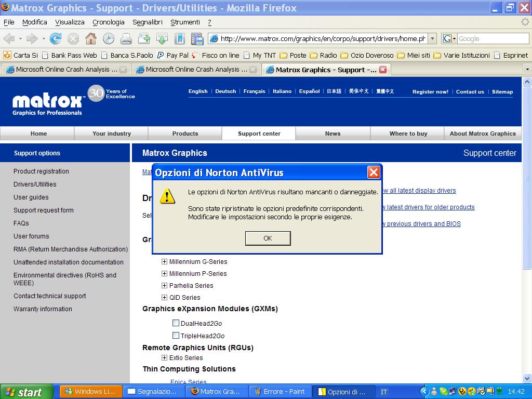Open the Drivers/Utilities sidebar link
The width and height of the screenshot is (532, 399).
[x=35, y=184]
